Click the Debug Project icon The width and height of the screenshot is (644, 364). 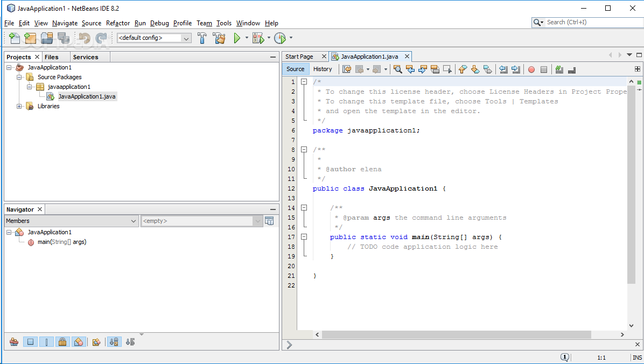pos(258,38)
